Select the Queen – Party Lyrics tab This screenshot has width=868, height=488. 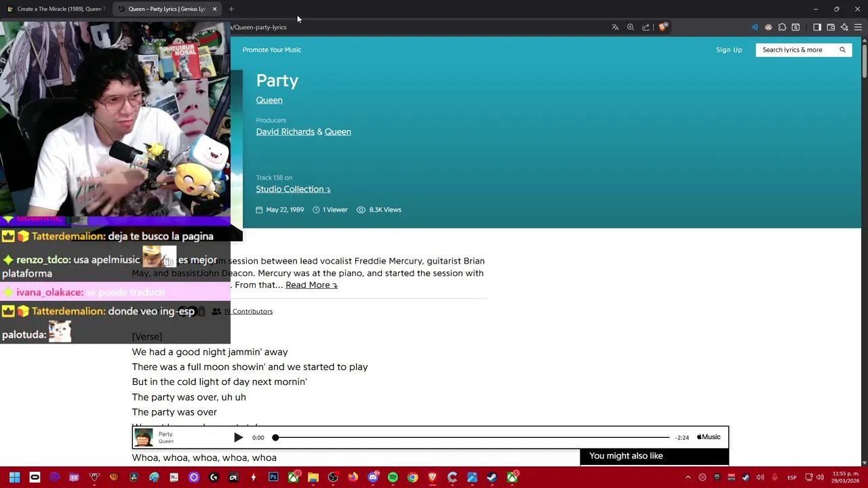pyautogui.click(x=166, y=9)
